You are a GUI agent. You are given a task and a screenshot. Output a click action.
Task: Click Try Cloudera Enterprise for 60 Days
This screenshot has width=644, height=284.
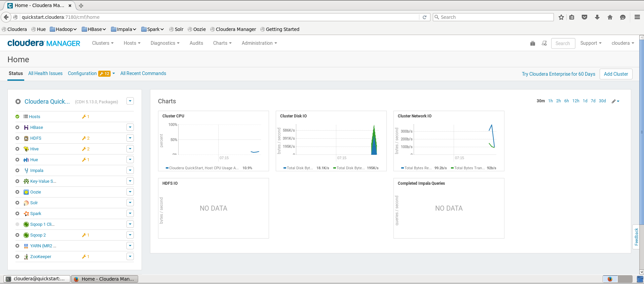558,74
